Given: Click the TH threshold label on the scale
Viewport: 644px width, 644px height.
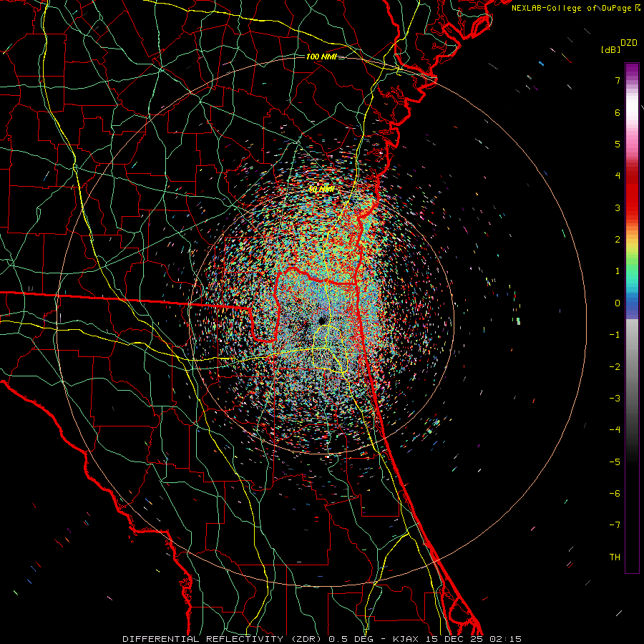Looking at the screenshot, I should (615, 557).
